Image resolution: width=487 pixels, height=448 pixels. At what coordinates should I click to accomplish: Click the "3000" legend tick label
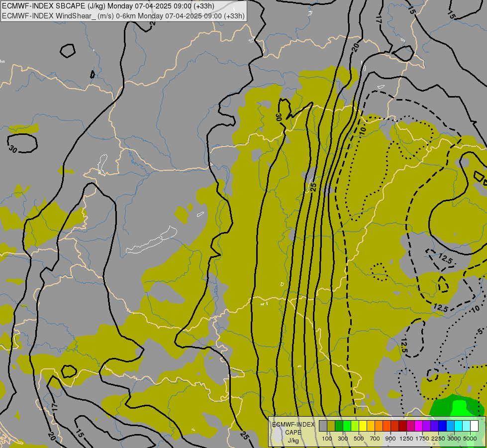tap(454, 439)
